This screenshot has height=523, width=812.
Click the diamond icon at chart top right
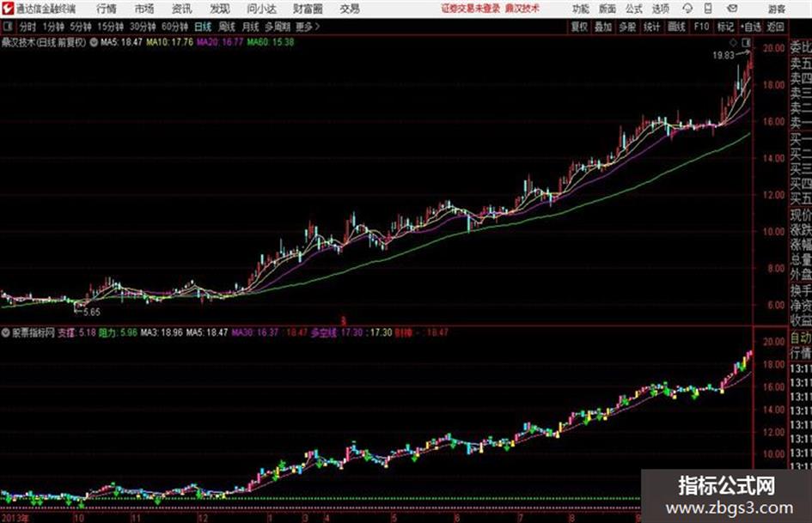coord(733,42)
